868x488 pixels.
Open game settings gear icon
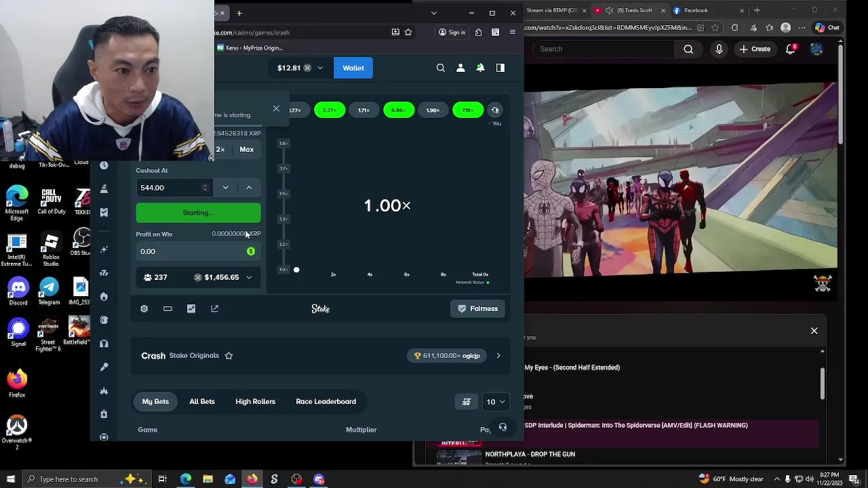pos(144,308)
